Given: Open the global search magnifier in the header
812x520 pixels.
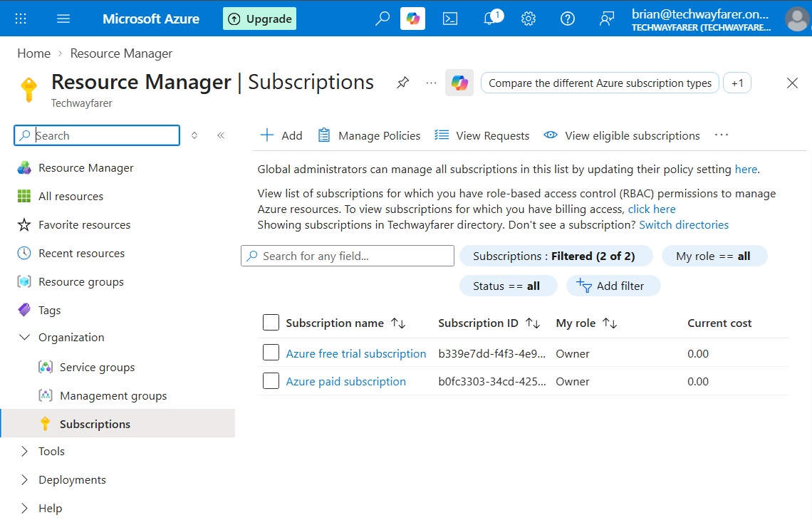Looking at the screenshot, I should pos(382,19).
